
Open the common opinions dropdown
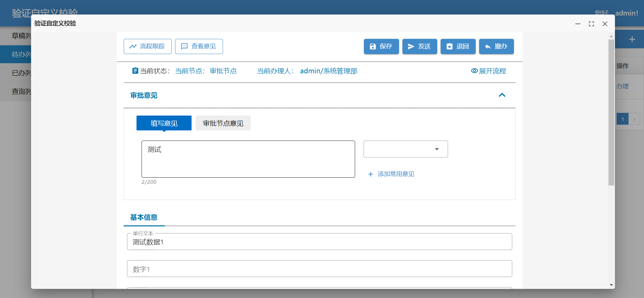[406, 149]
